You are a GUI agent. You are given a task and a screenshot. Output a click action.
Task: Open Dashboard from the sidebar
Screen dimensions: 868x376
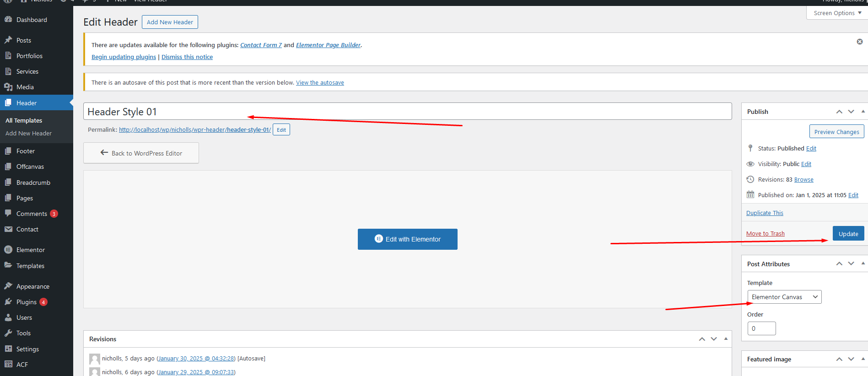coord(32,20)
